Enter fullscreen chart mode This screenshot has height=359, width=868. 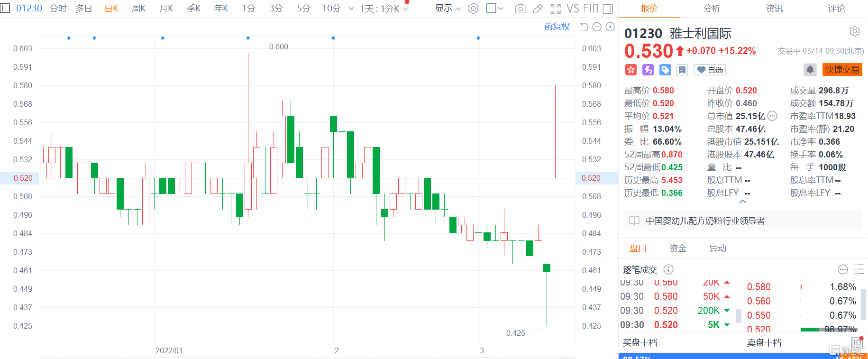(x=556, y=9)
